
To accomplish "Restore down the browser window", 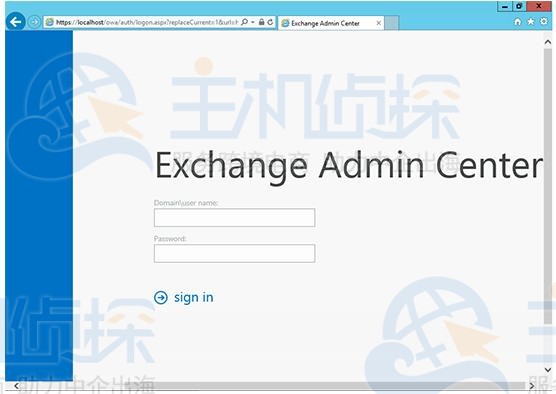I will [x=519, y=6].
